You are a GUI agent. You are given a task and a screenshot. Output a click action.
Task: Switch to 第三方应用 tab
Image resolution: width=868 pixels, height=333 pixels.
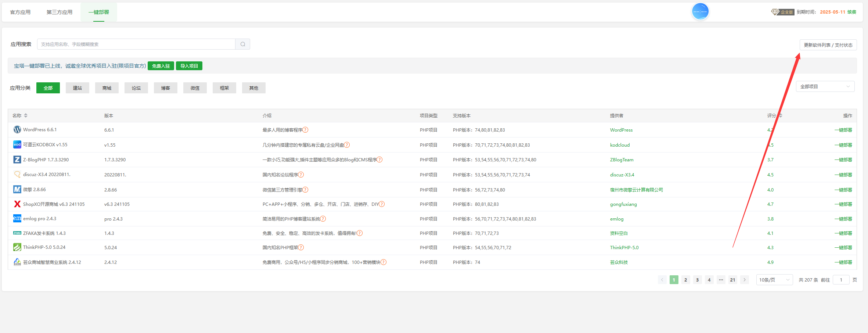[60, 12]
